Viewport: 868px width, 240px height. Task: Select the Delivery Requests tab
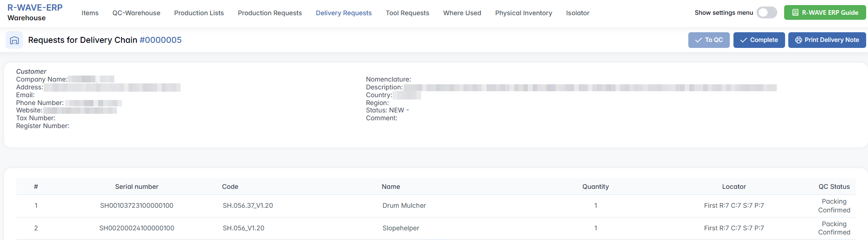(344, 13)
